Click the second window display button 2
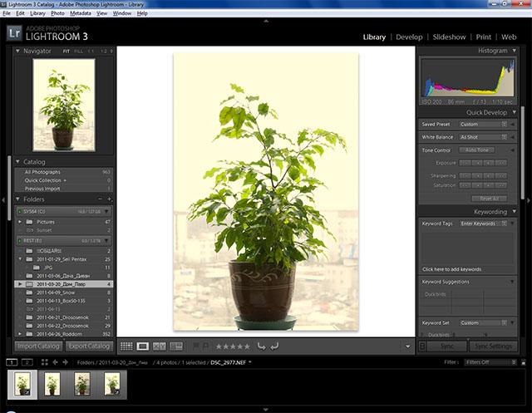 coord(27,362)
